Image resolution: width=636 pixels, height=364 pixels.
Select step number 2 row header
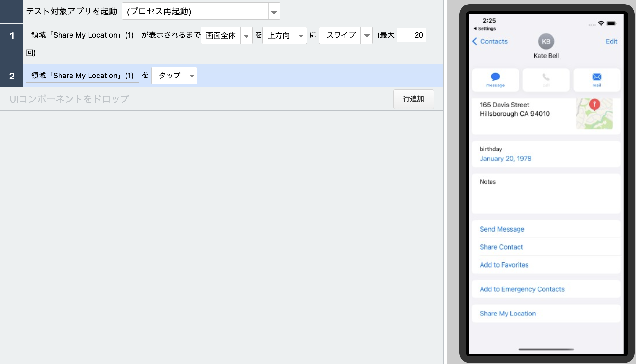[x=12, y=76]
